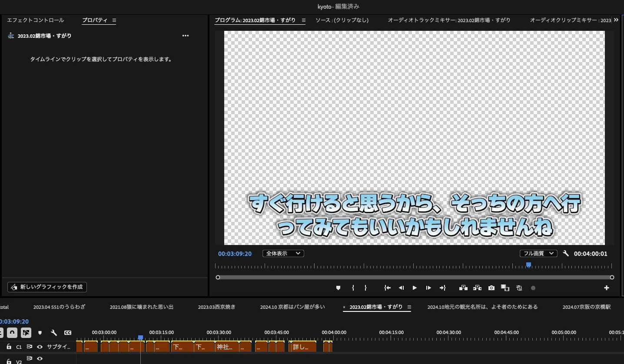Open the プロパティ panel menu
Screen dimensions: 624x364
click(x=114, y=20)
